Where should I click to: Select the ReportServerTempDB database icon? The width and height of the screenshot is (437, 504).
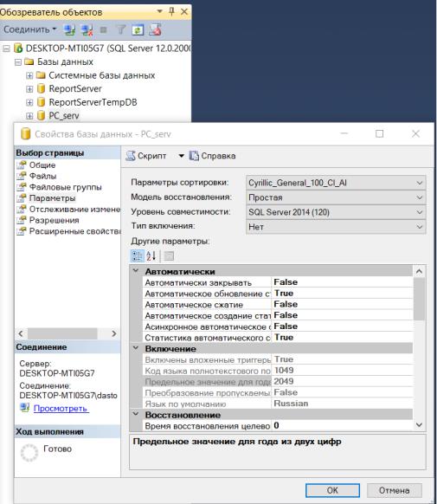click(41, 102)
